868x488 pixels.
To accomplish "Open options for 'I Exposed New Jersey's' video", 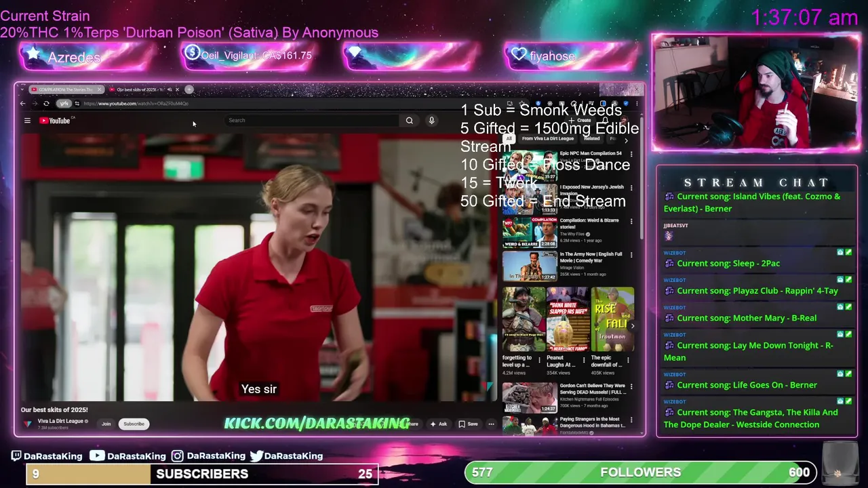I will tap(631, 188).
